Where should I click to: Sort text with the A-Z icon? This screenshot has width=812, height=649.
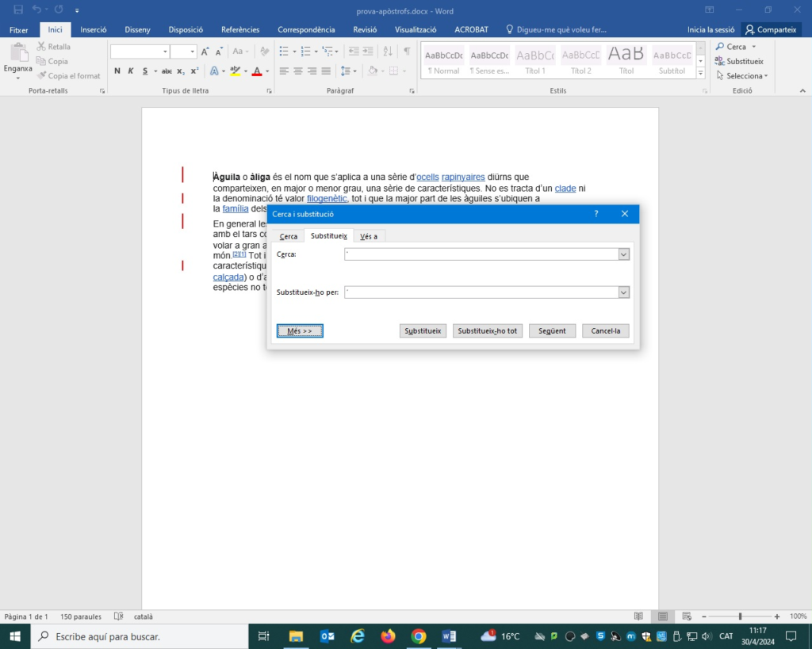tap(388, 52)
